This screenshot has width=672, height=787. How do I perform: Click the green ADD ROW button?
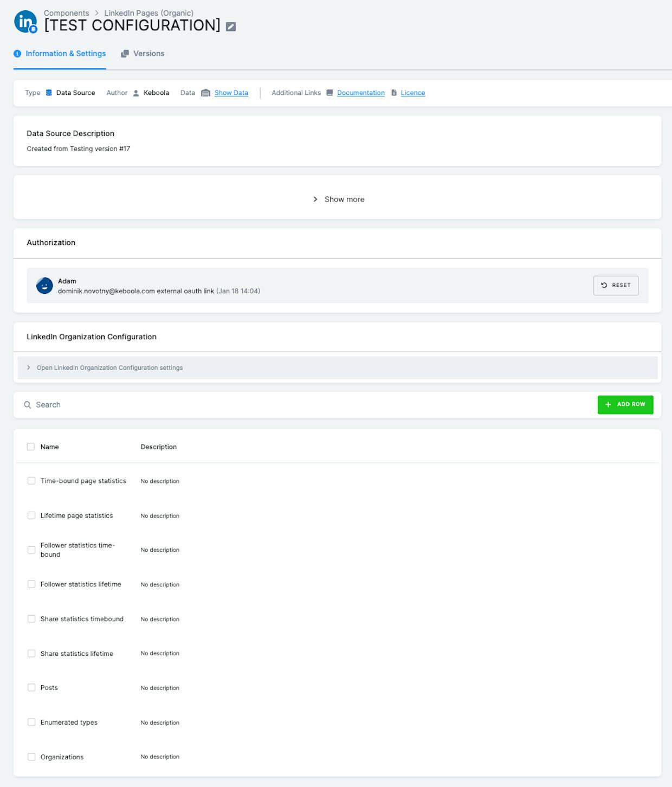(625, 404)
